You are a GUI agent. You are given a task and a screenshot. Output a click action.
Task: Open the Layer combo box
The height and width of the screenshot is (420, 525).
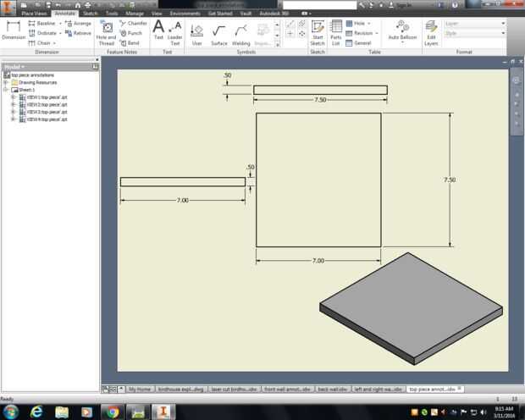point(475,24)
